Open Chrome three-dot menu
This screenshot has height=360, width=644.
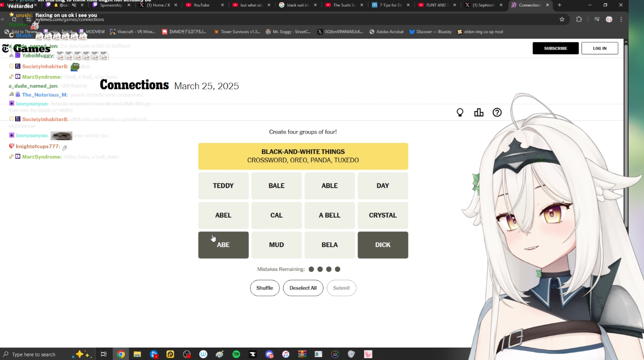pos(621,19)
